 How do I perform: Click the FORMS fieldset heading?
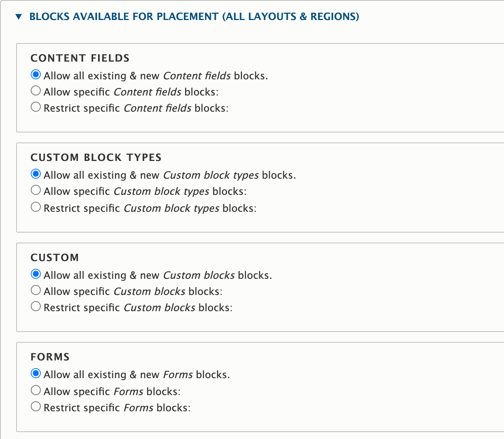(x=50, y=357)
